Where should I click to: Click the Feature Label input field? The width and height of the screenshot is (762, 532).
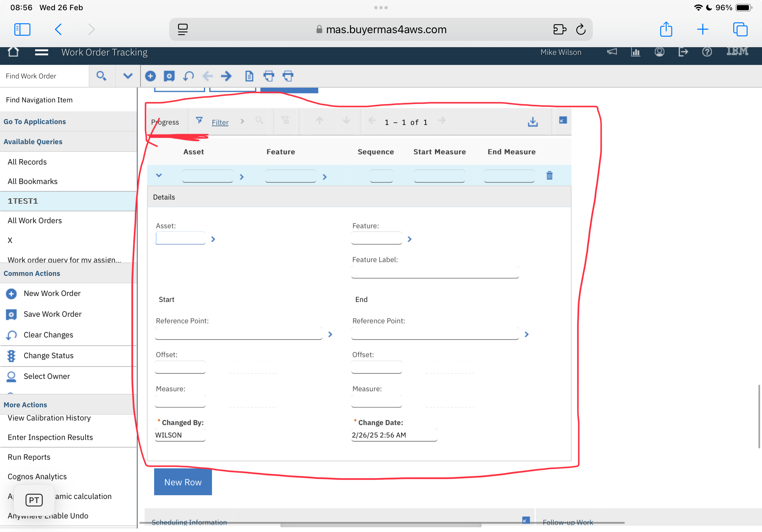[x=435, y=272]
